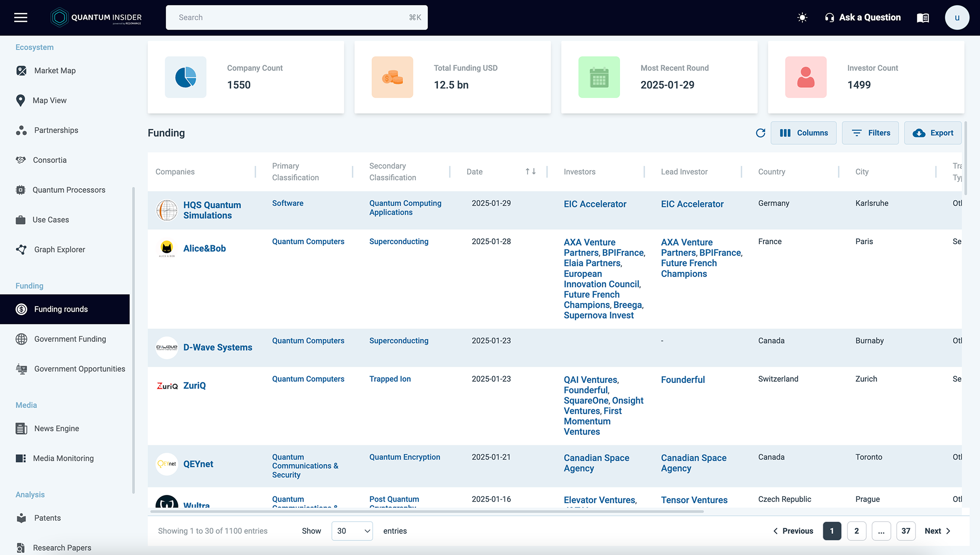Open the hamburger menu
Image resolution: width=980 pixels, height=555 pixels.
(x=21, y=17)
